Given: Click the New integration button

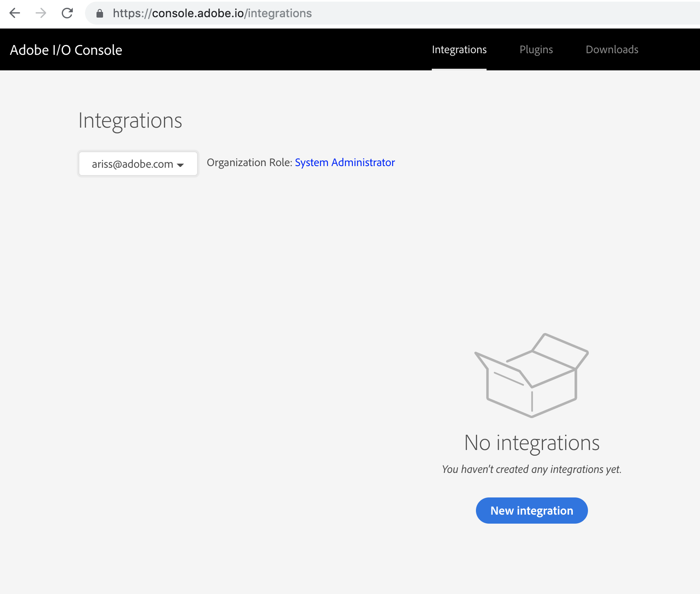Looking at the screenshot, I should 531,510.
